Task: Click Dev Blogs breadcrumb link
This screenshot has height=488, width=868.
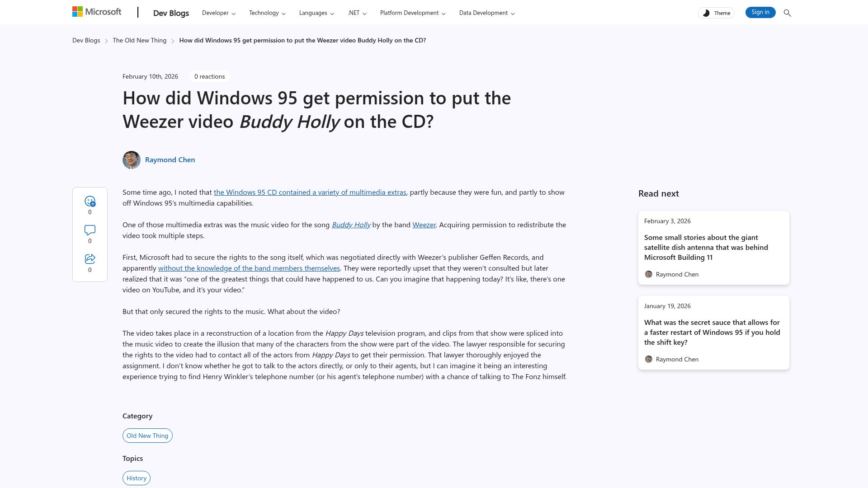Action: [x=86, y=40]
